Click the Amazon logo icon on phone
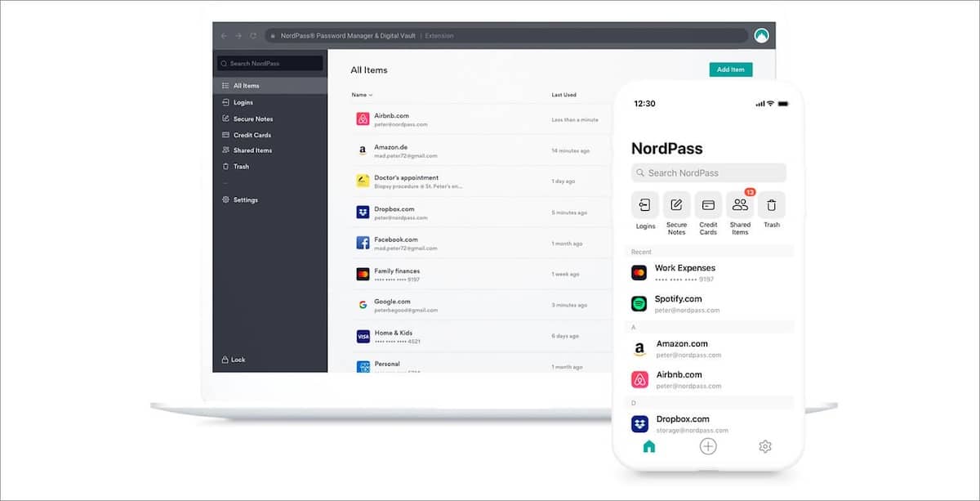The width and height of the screenshot is (980, 501). point(639,349)
